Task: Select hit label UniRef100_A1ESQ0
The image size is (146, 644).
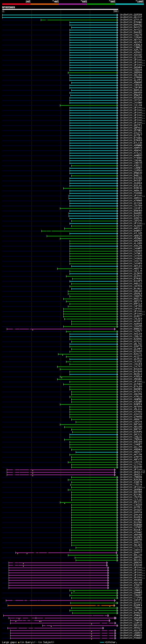Action: pyautogui.click(x=131, y=55)
